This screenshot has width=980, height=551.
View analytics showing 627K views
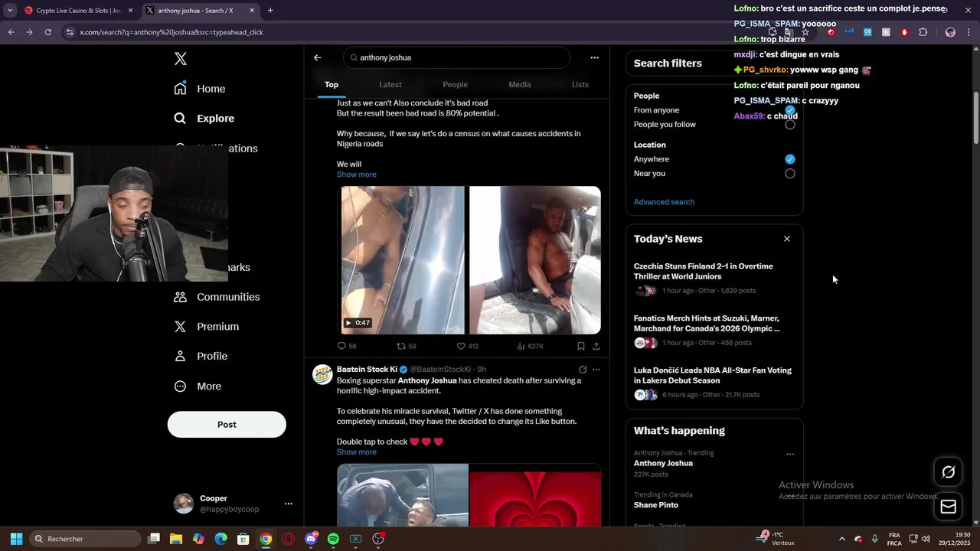pos(530,346)
